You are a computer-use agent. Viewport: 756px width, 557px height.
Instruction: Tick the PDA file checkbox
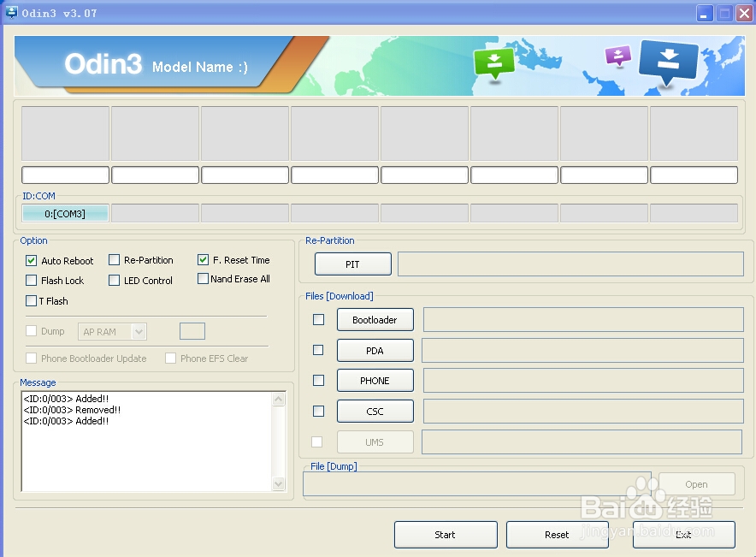318,350
